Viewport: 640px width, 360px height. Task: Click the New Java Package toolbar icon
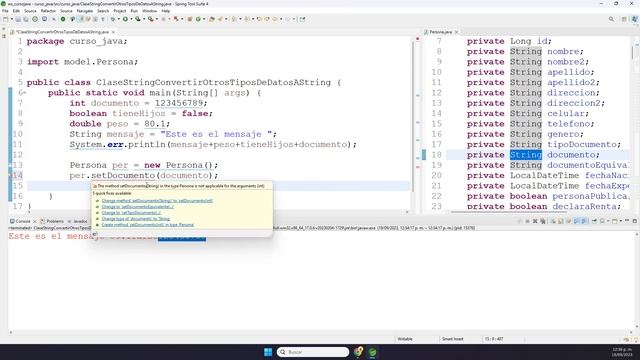190,19
